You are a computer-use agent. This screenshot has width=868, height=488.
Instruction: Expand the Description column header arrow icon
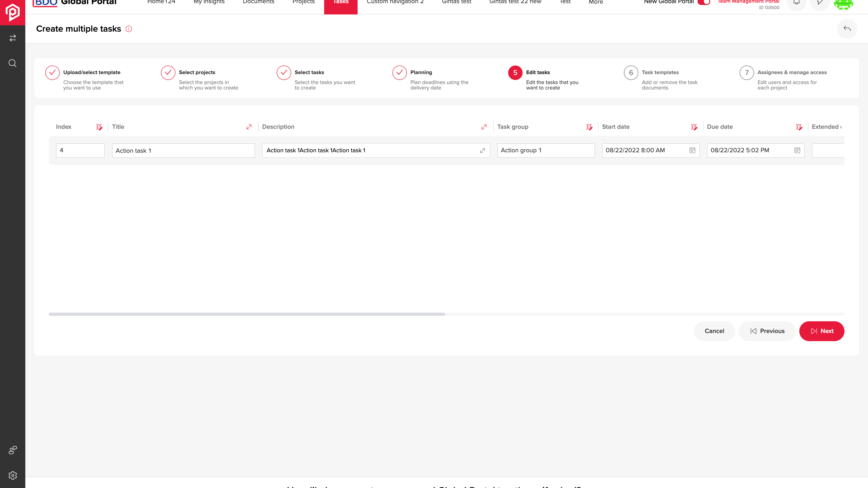point(484,127)
